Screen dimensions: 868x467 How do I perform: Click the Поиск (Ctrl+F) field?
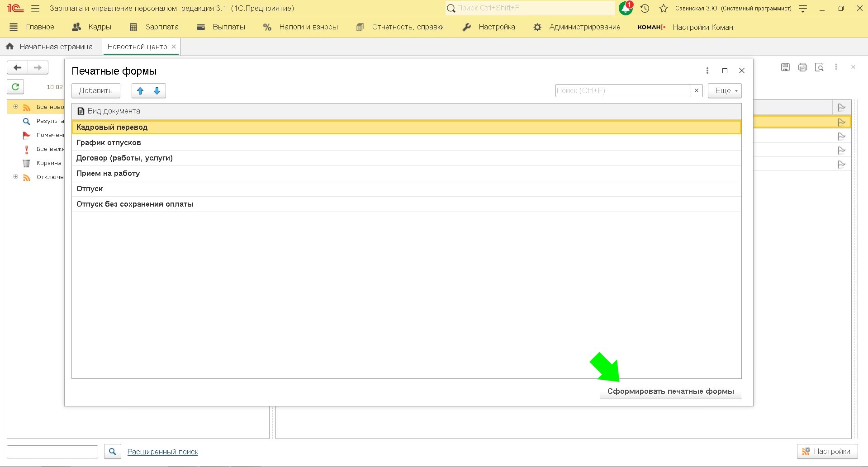[622, 91]
